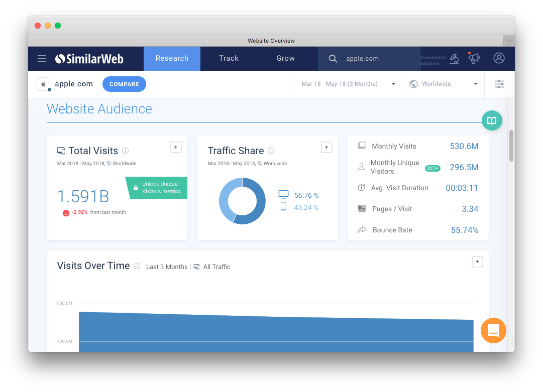This screenshot has width=543, height=392.
Task: Click the Avg. Visit Duration stopwatch icon
Action: point(362,188)
